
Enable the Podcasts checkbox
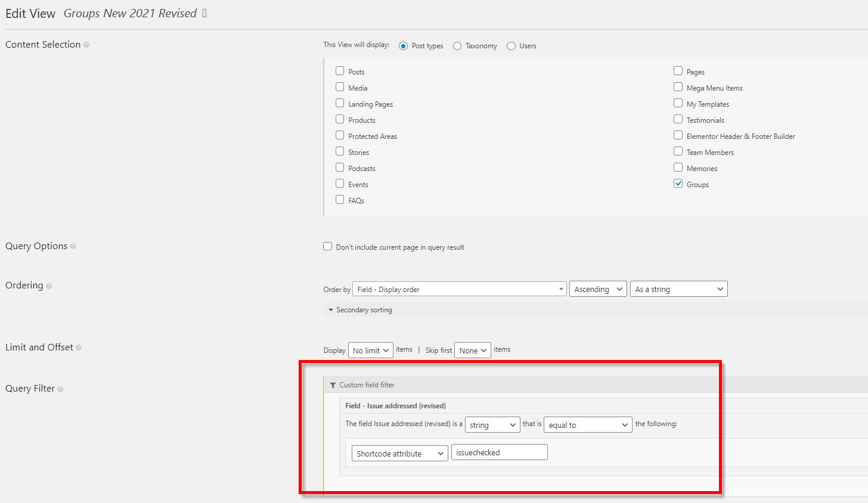pos(340,167)
